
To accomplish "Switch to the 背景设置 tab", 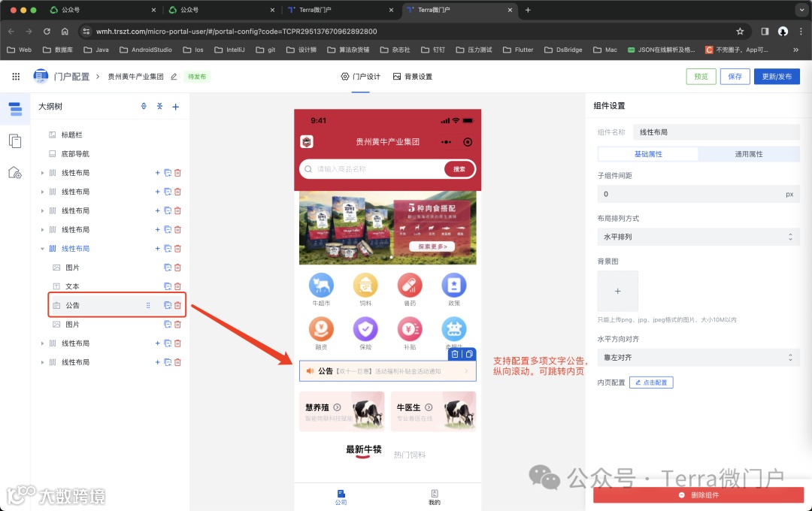I will click(412, 77).
